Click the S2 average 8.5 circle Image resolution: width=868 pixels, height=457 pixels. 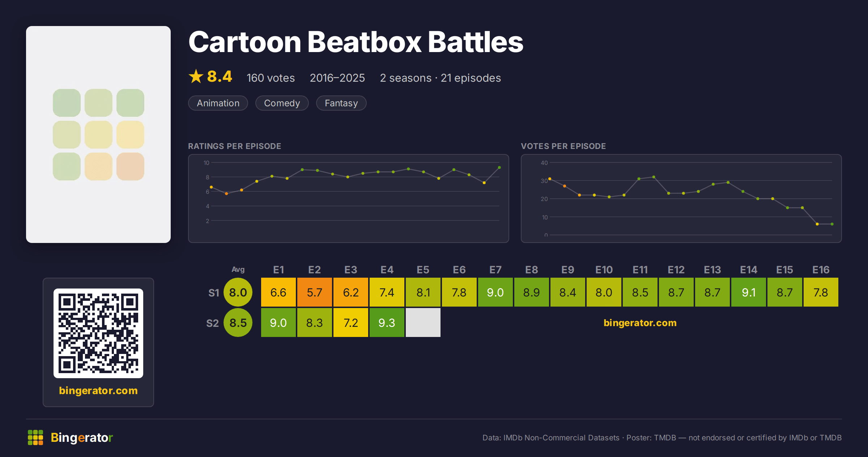coord(238,323)
